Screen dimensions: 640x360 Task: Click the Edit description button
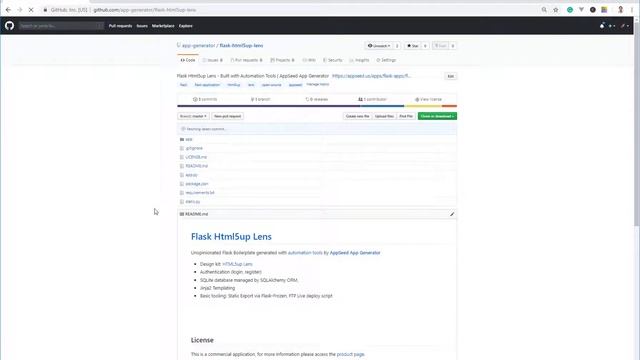[451, 76]
